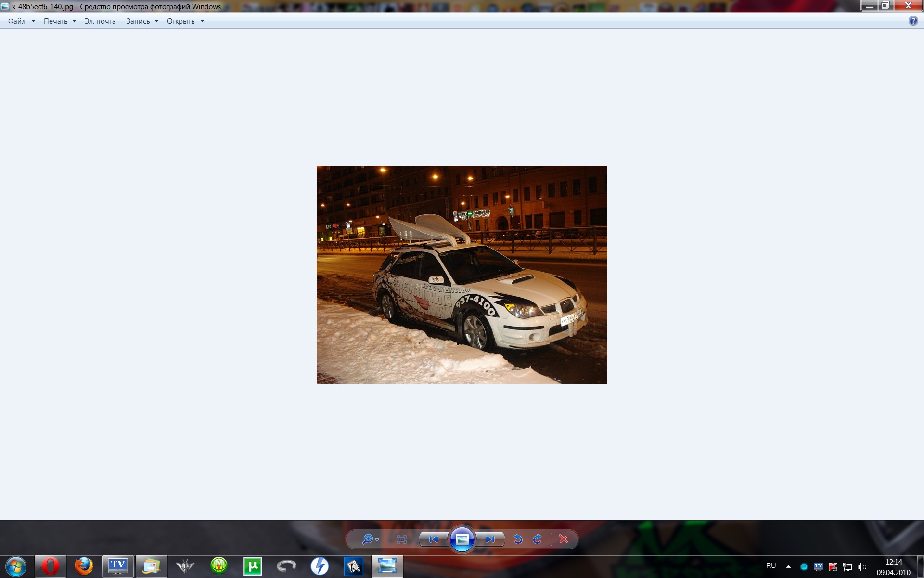Open the zoom magnifier control
Screen dimensions: 924x578
(x=370, y=539)
